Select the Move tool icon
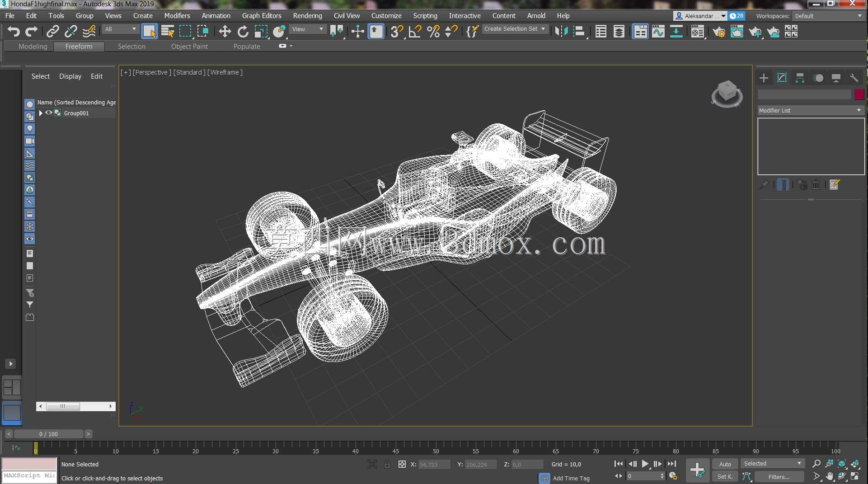Viewport: 868px width, 484px height. [x=225, y=32]
